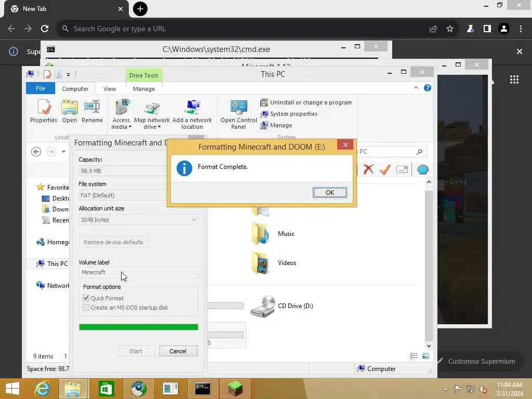This screenshot has width=532, height=399.
Task: Click the Open Control Panel icon
Action: pos(238,114)
